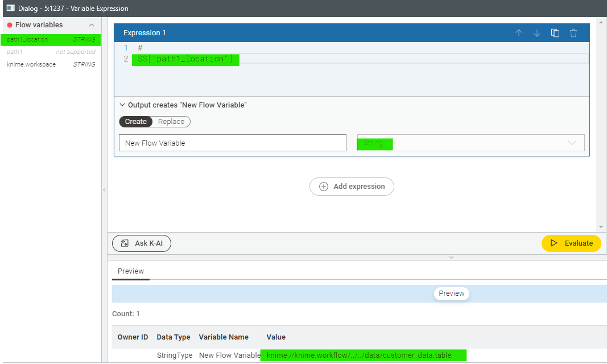Duplicate Expression 1 using copy icon
607x364 pixels.
[x=555, y=33]
